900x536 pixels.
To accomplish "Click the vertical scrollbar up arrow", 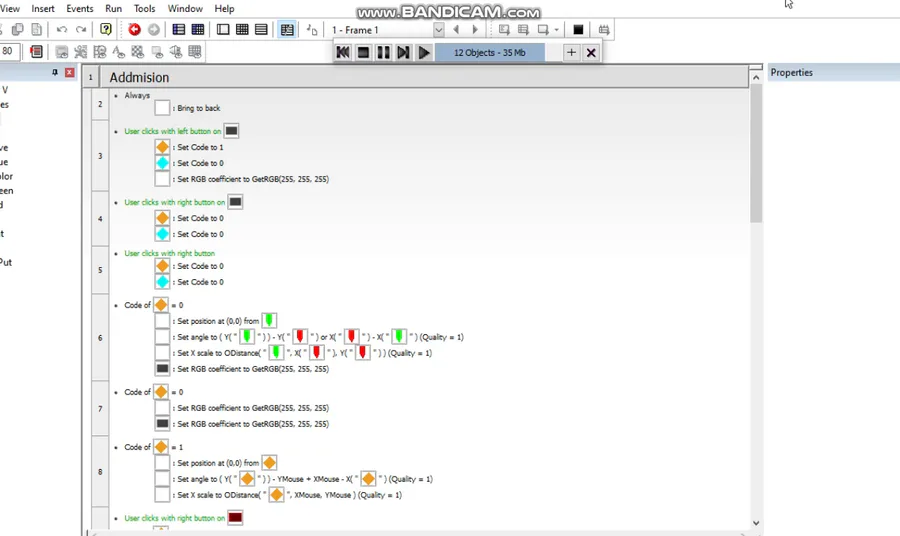I will click(x=756, y=77).
